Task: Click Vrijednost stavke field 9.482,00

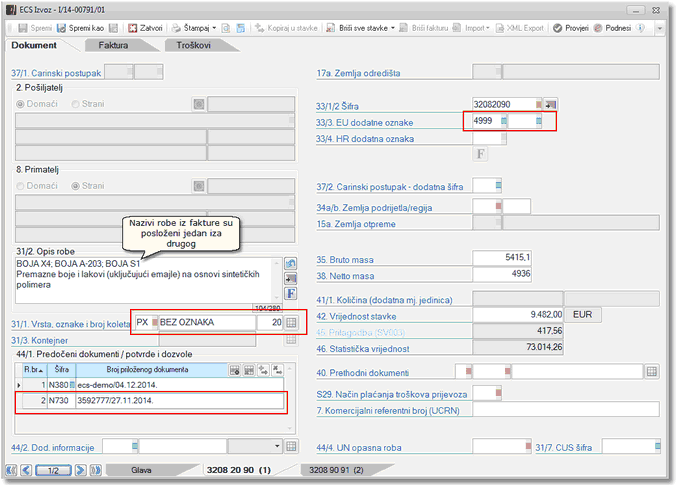Action: coord(518,315)
